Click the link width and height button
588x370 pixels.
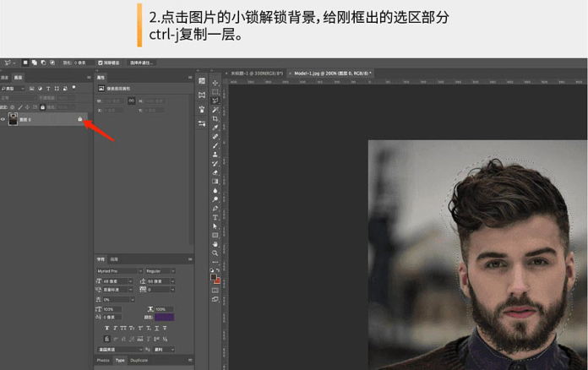pyautogui.click(x=132, y=101)
